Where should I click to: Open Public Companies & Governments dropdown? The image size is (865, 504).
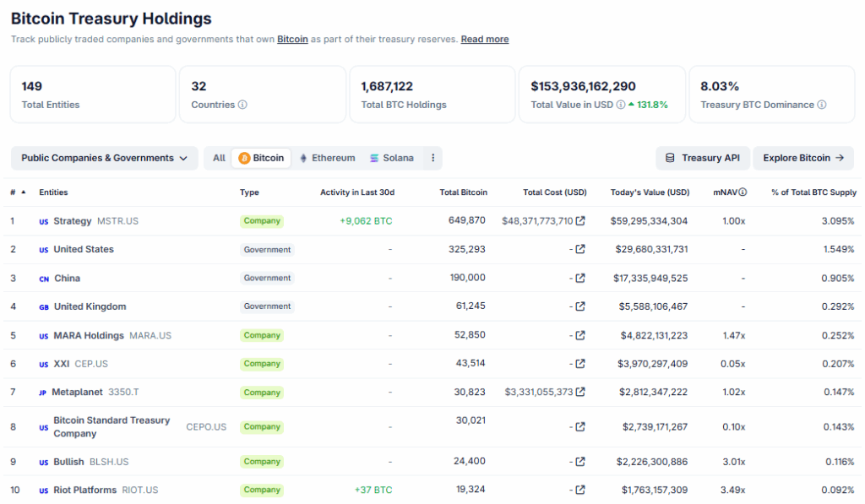(104, 158)
